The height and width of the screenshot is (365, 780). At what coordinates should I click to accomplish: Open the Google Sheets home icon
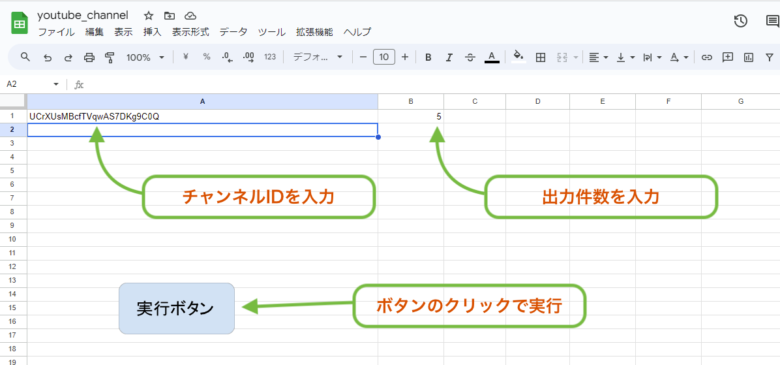click(x=19, y=23)
